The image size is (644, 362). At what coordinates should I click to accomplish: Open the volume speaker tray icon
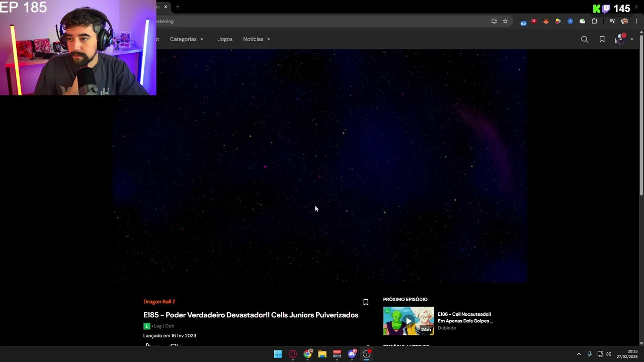pos(608,354)
